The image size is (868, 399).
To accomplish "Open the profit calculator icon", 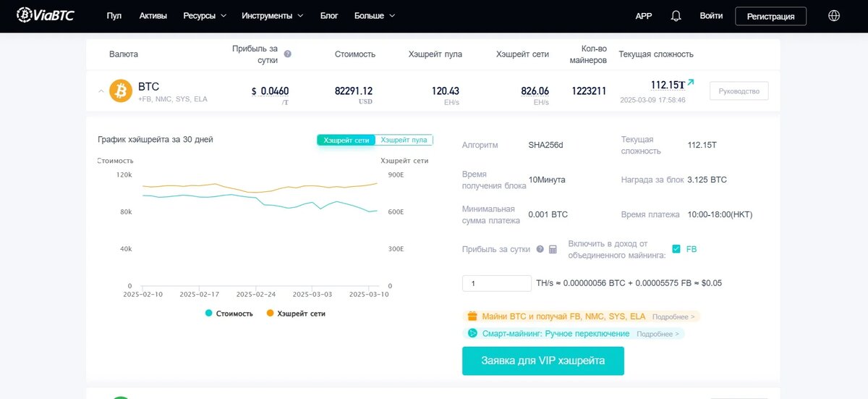I will pyautogui.click(x=553, y=249).
